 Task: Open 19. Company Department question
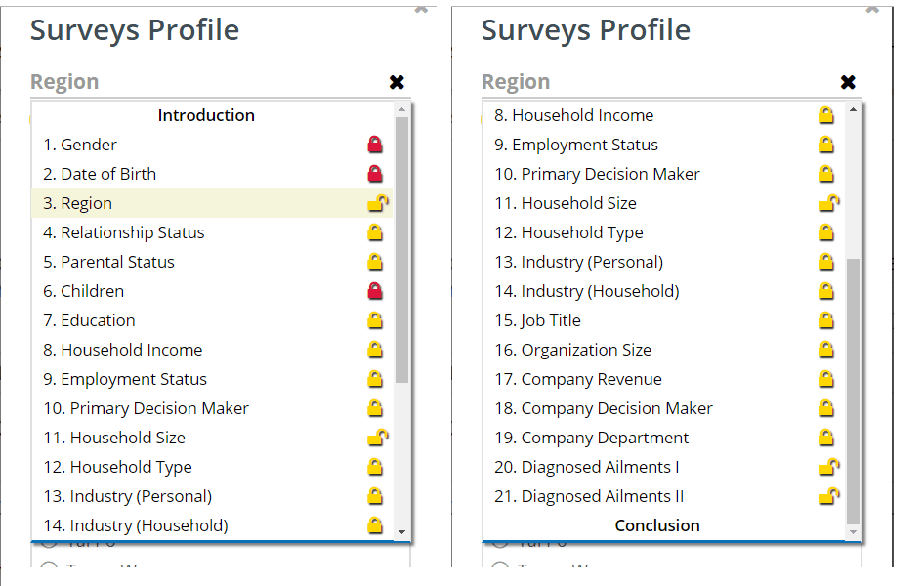591,439
